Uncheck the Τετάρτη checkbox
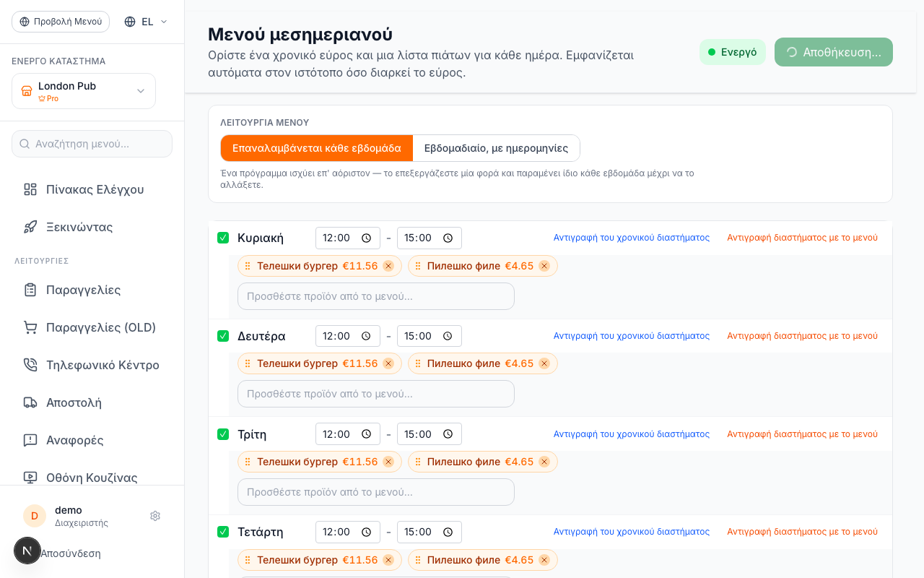Screen dimensions: 924x578 (x=223, y=532)
